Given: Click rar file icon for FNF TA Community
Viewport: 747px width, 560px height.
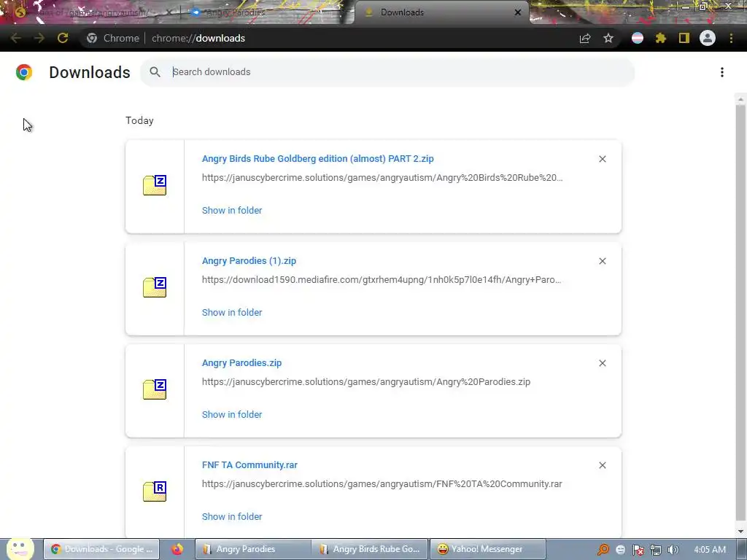Looking at the screenshot, I should click(155, 491).
